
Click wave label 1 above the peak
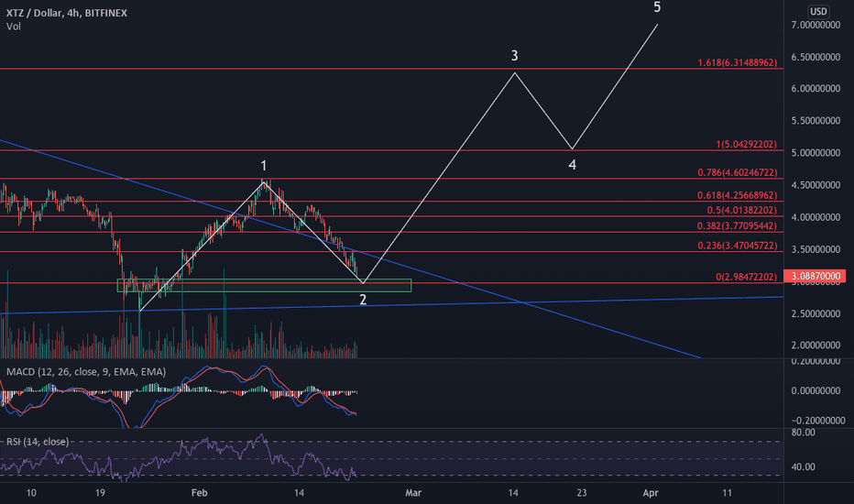point(264,166)
